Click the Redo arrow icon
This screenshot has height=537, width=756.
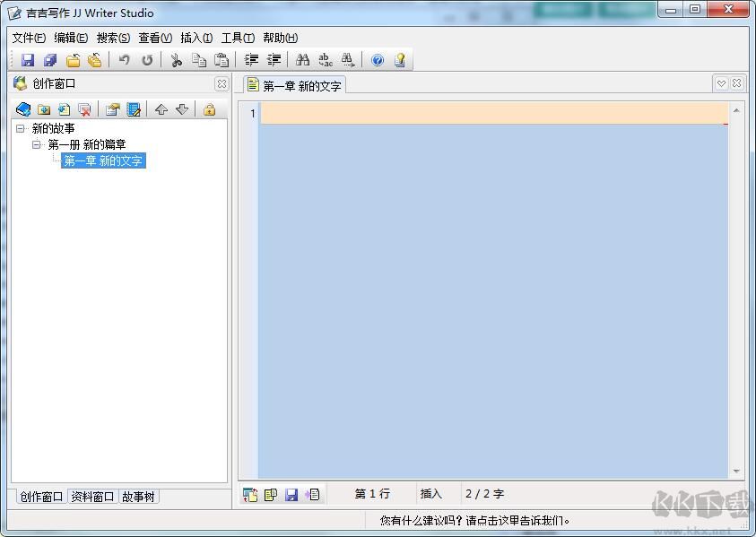146,59
